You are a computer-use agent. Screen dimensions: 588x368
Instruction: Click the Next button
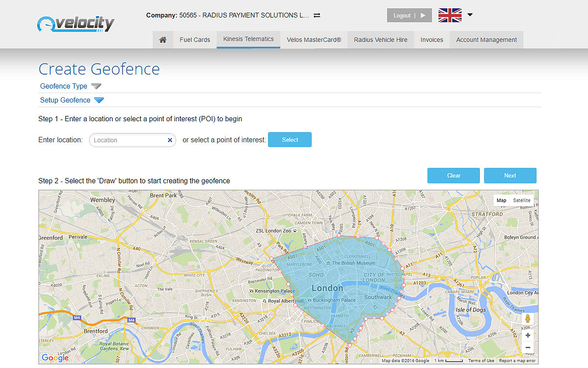(510, 176)
